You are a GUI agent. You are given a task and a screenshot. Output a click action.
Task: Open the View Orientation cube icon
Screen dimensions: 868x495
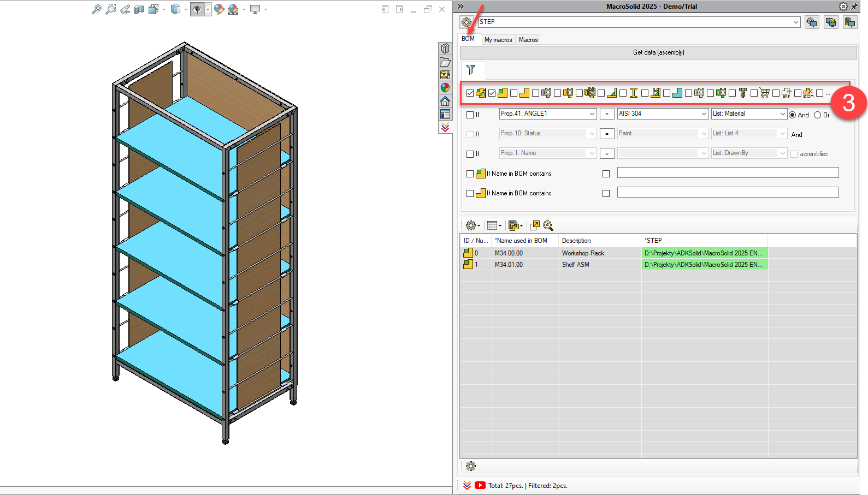pos(153,9)
